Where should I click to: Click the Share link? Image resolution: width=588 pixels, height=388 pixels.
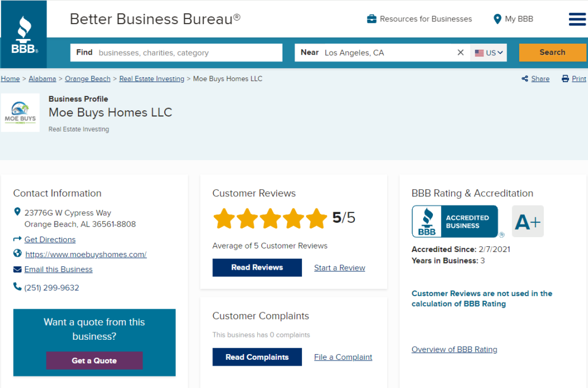tap(540, 79)
